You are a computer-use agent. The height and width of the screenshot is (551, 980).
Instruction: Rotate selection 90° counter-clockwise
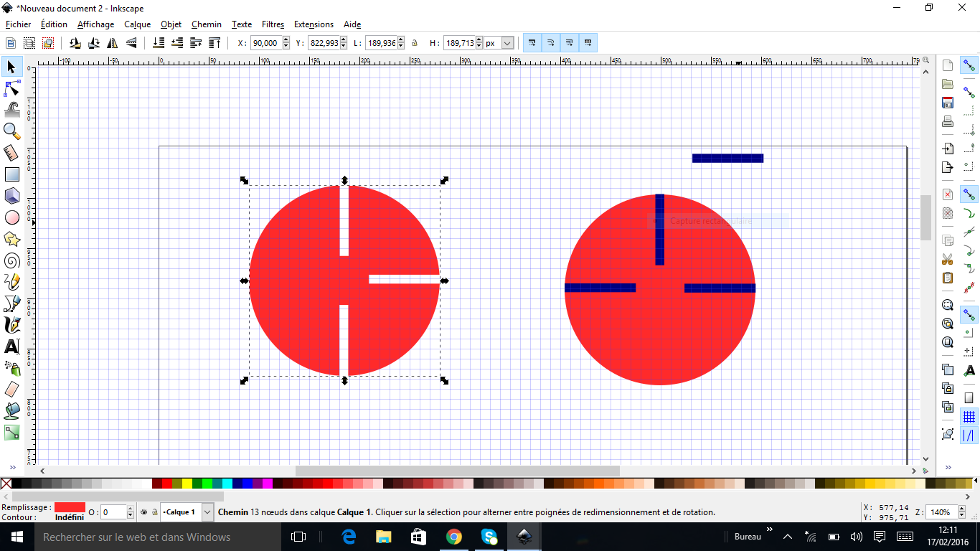tap(75, 43)
